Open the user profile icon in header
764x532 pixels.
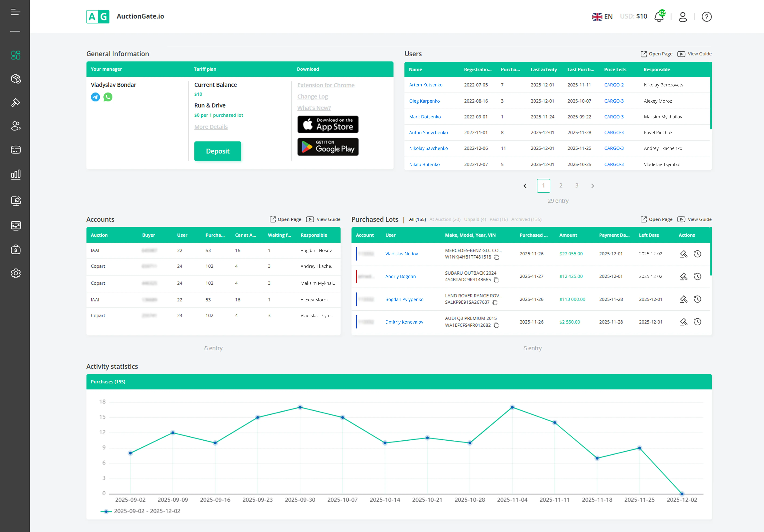[683, 17]
